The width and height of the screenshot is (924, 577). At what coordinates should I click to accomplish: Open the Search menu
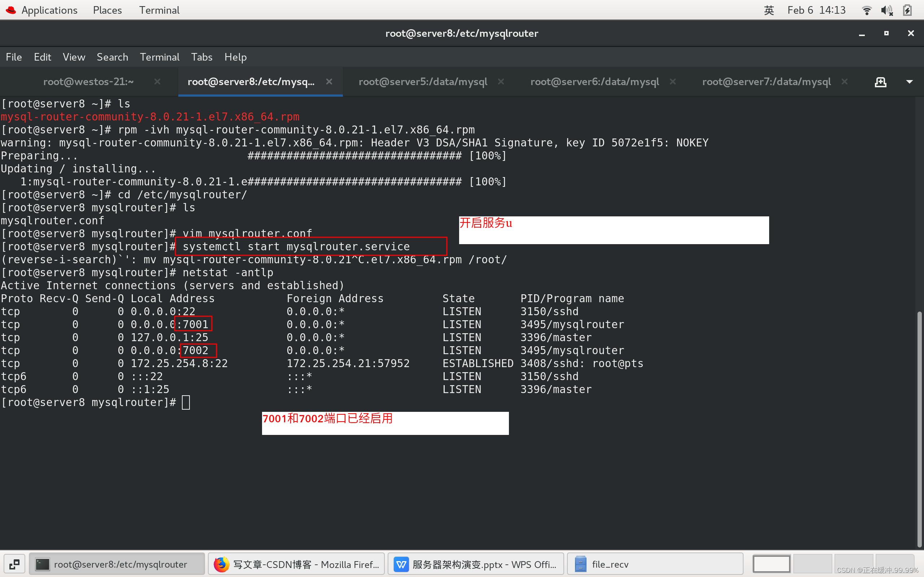112,57
